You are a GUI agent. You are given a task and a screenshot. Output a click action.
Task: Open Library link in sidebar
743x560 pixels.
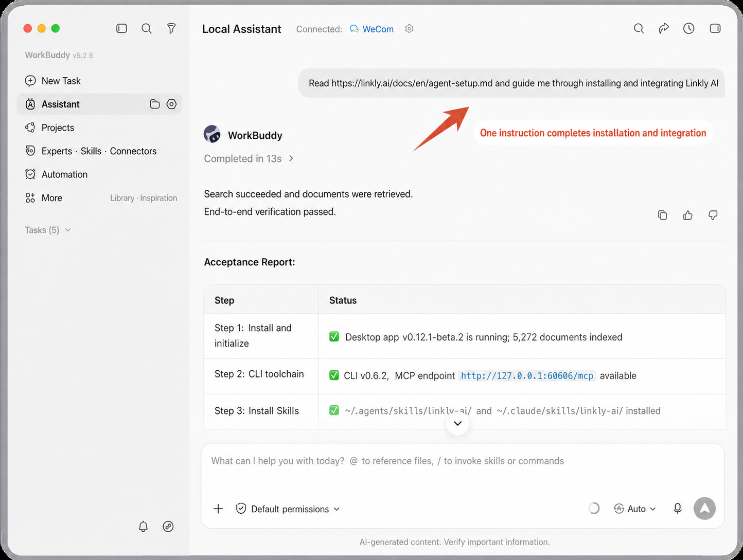(x=122, y=198)
